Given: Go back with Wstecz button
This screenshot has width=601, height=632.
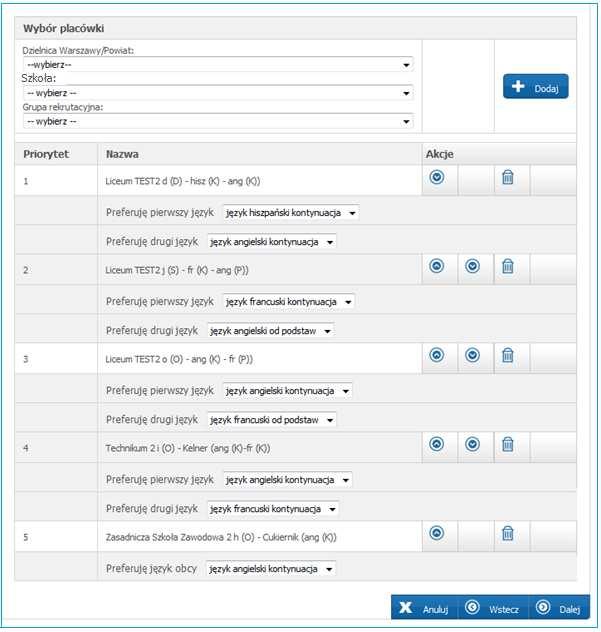Looking at the screenshot, I should click(493, 608).
